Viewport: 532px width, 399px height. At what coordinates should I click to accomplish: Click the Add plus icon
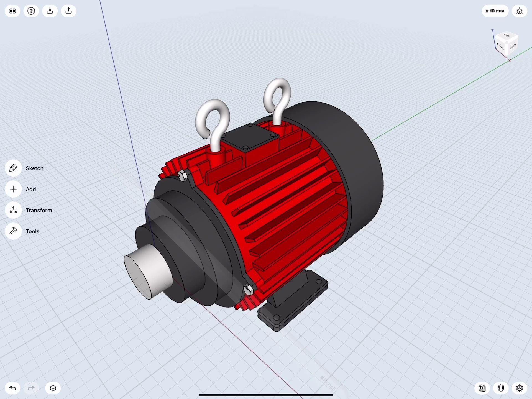(13, 189)
